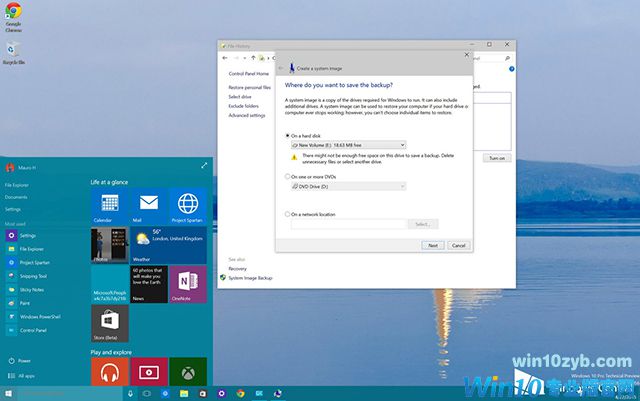The image size is (640, 401).
Task: Open the New Volume (E:) drive dropdown
Action: [x=349, y=145]
